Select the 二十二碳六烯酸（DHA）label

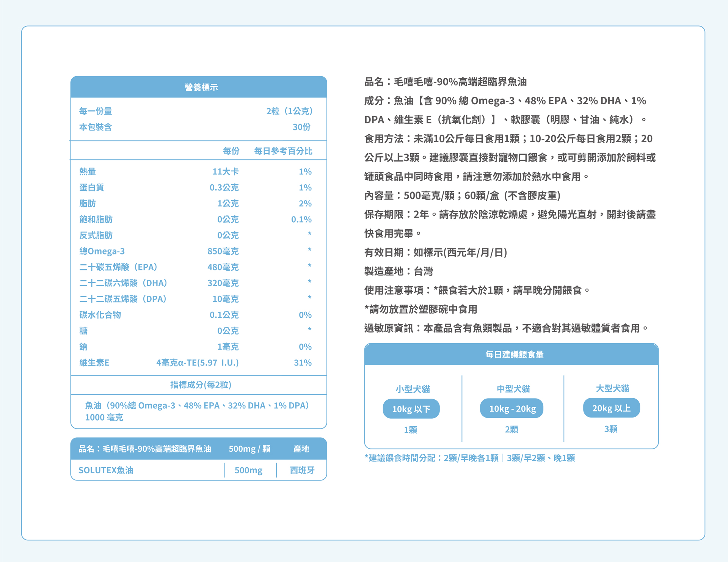tap(123, 283)
